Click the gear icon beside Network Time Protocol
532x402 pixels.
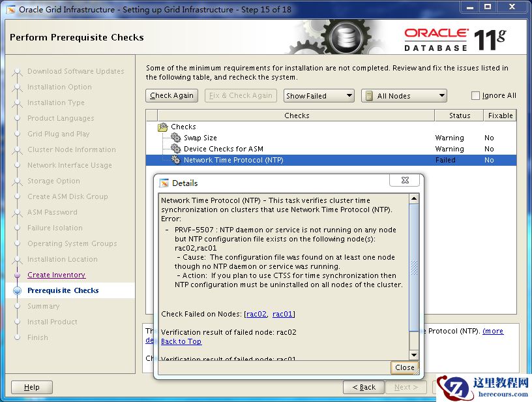tap(176, 160)
